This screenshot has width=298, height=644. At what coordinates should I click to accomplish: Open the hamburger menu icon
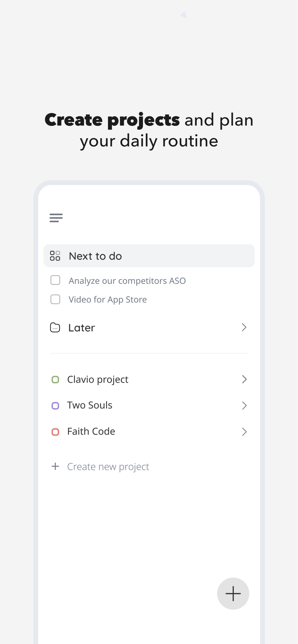pyautogui.click(x=56, y=218)
